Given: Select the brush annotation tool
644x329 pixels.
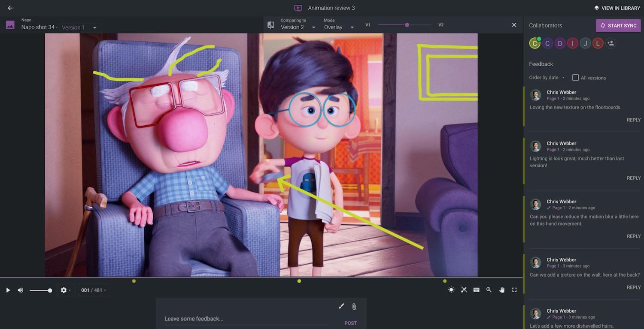Looking at the screenshot, I should point(341,306).
